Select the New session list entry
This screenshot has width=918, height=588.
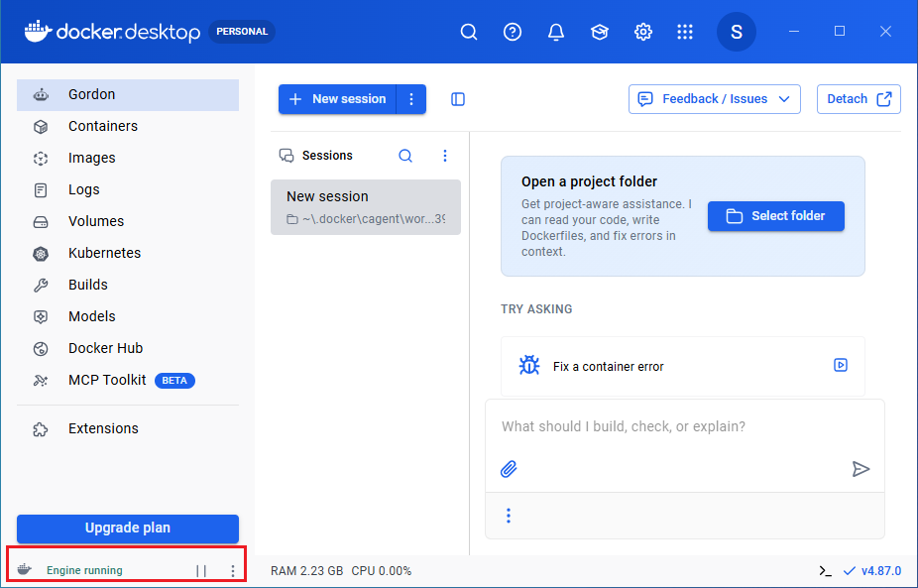366,207
